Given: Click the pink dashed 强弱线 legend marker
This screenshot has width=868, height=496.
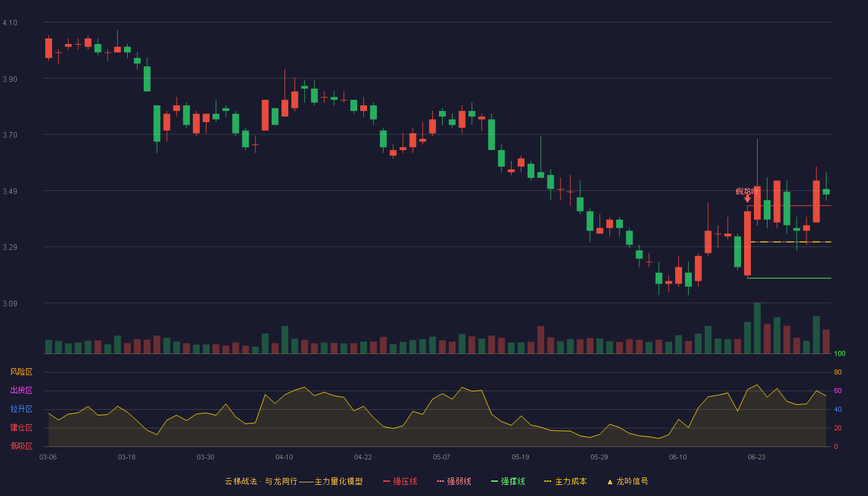Looking at the screenshot, I should pyautogui.click(x=440, y=482).
